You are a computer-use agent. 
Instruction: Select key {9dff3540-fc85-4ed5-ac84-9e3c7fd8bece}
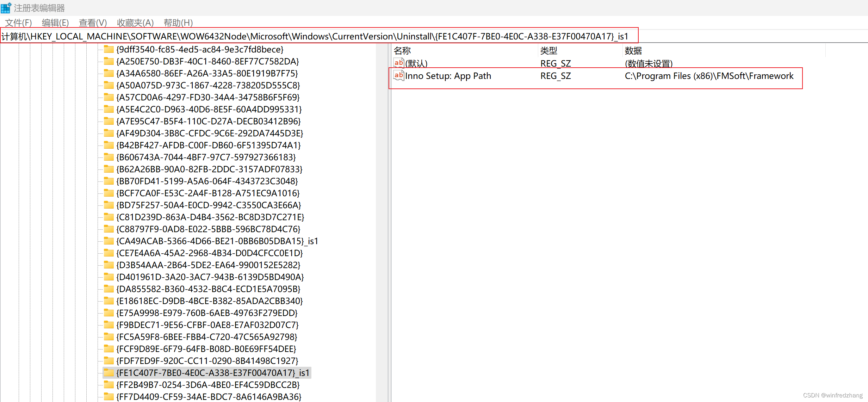click(200, 49)
